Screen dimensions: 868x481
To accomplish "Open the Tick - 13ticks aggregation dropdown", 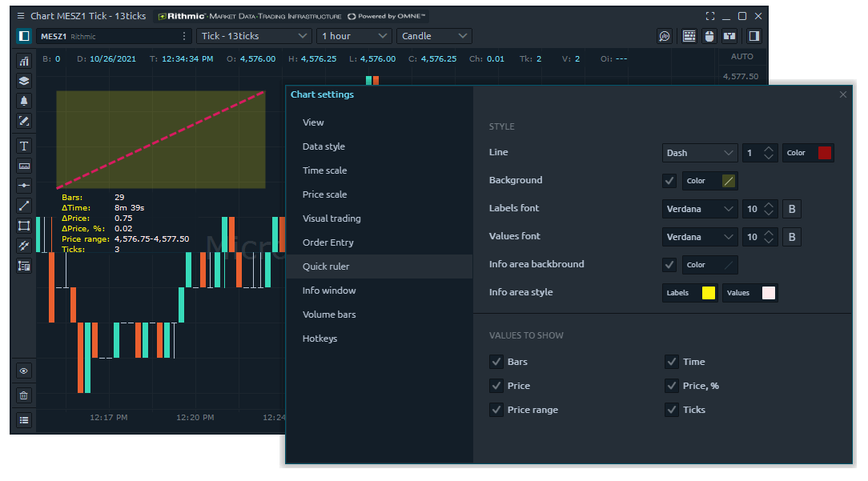I will pos(254,36).
